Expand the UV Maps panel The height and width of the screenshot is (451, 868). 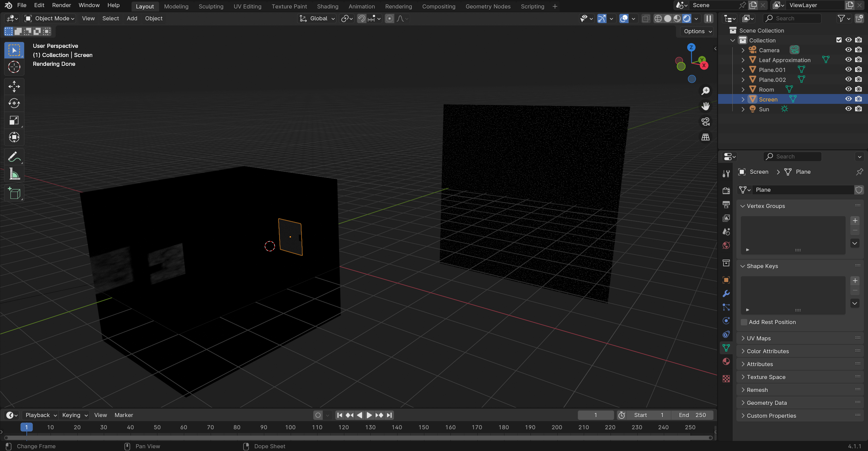pyautogui.click(x=758, y=338)
